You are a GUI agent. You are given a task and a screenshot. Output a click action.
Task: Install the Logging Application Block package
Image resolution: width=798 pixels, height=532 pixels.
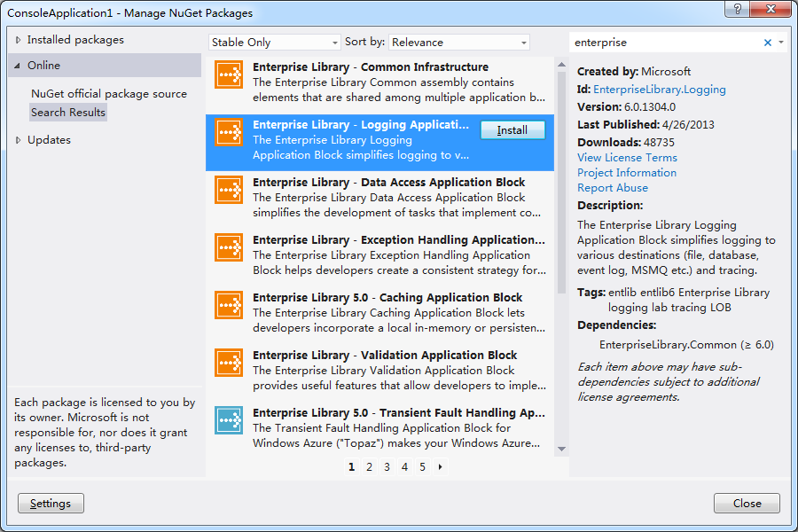pos(512,130)
